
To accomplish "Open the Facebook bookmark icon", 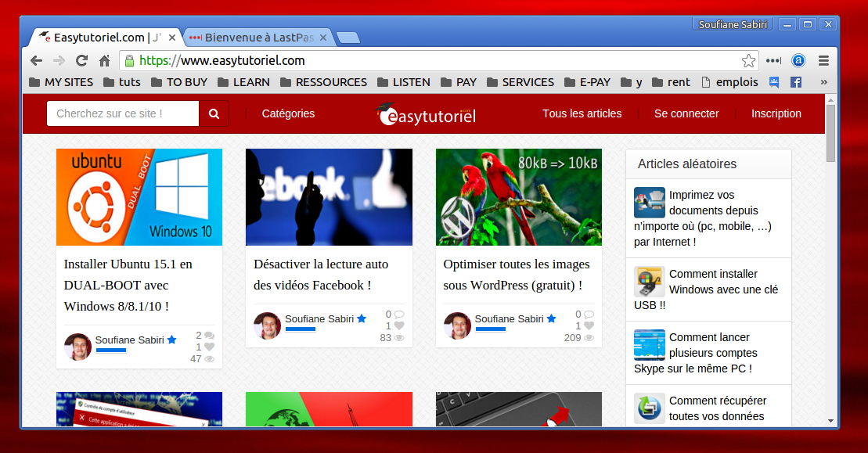I will click(796, 82).
